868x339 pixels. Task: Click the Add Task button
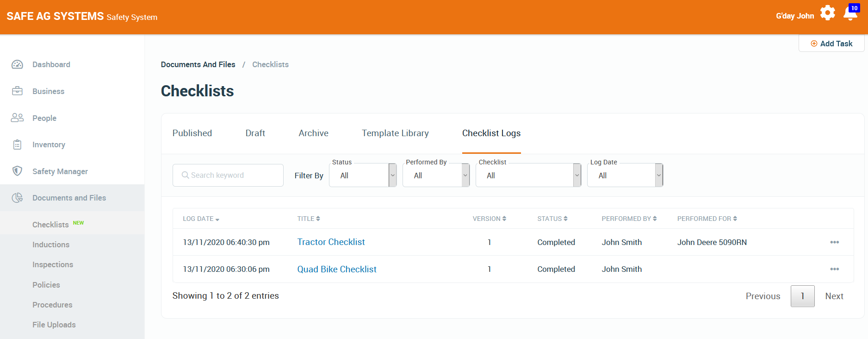[x=831, y=44]
